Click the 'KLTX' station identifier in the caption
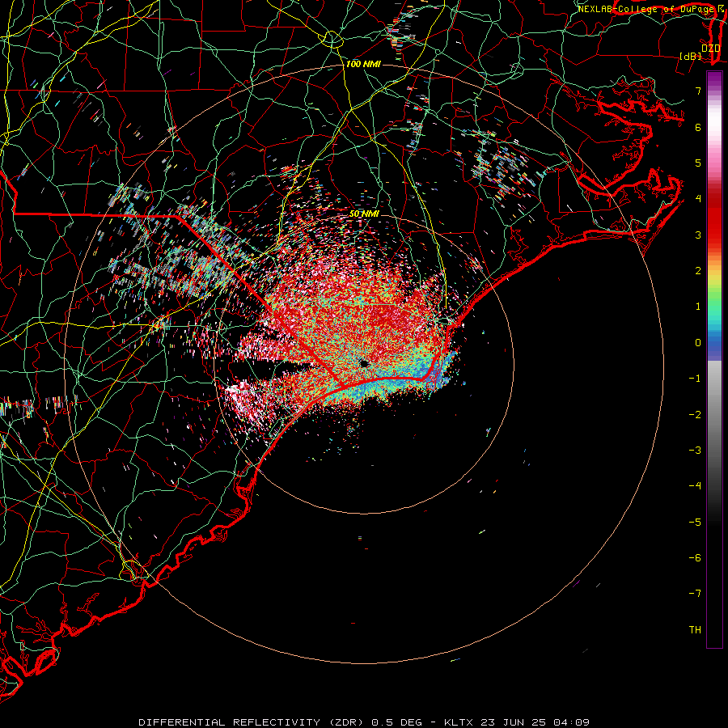 459,722
